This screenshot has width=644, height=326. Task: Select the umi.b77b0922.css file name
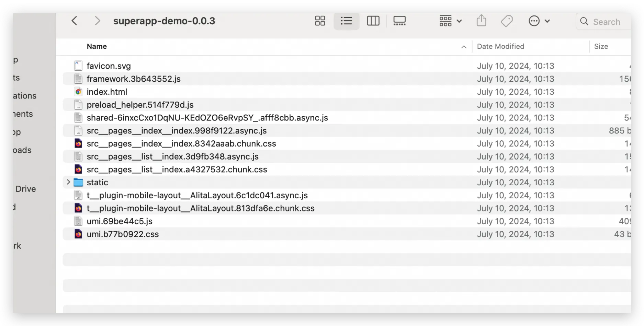123,234
